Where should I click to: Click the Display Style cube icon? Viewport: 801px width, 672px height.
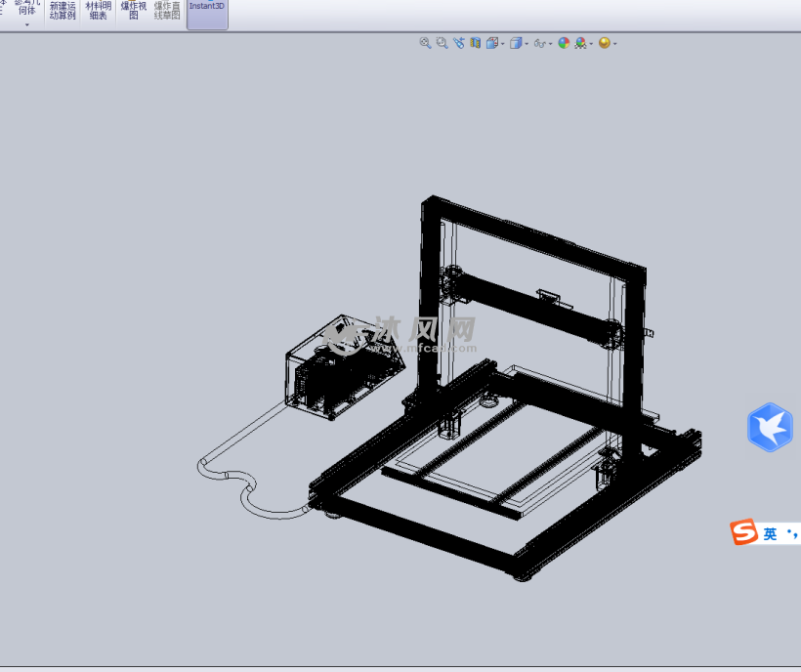516,43
